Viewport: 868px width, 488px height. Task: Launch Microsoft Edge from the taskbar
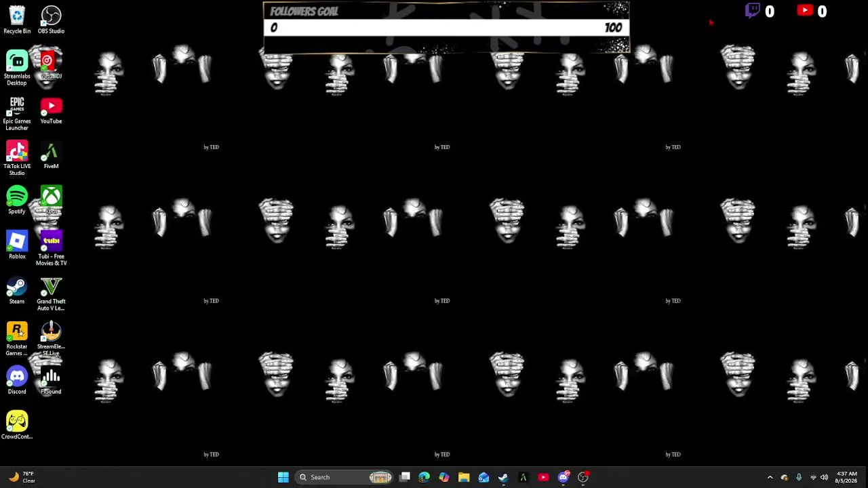tap(425, 477)
